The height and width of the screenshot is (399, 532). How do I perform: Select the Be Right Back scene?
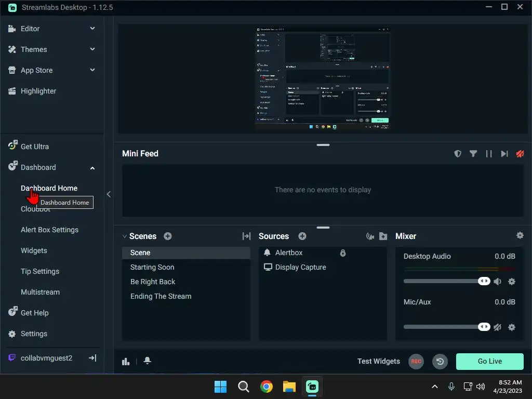[186, 282]
